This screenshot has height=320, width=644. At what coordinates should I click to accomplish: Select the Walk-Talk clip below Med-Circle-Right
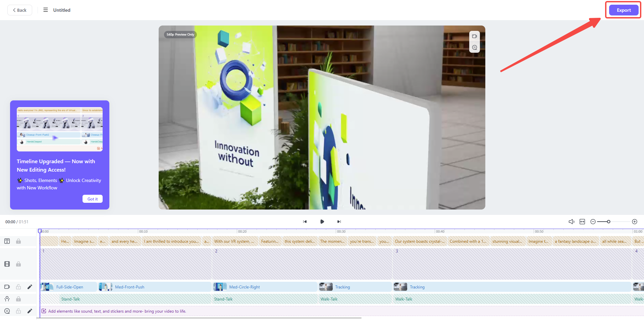pyautogui.click(x=355, y=299)
